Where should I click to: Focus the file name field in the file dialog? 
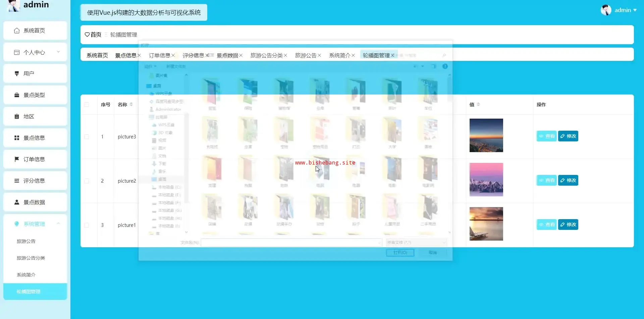click(291, 242)
